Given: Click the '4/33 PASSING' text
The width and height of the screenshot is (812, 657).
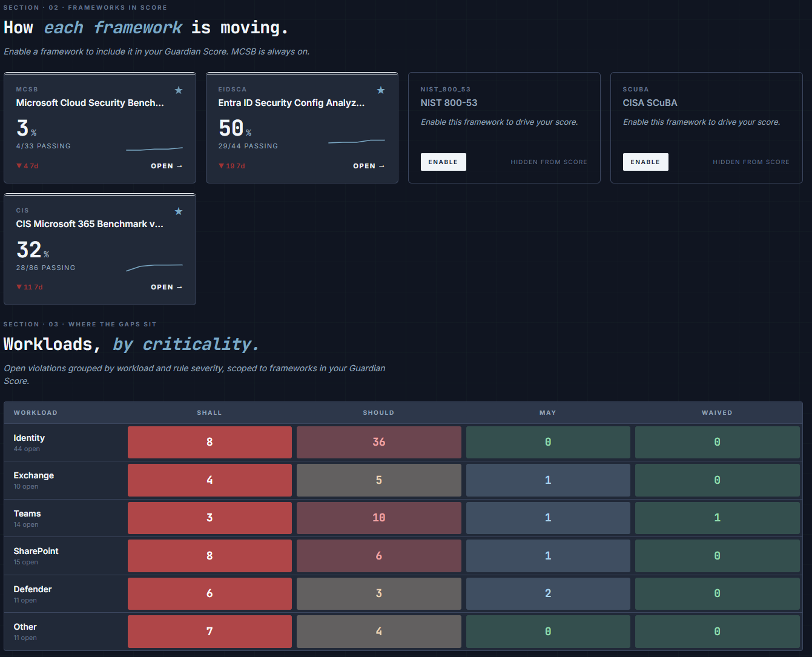Looking at the screenshot, I should click(x=44, y=146).
